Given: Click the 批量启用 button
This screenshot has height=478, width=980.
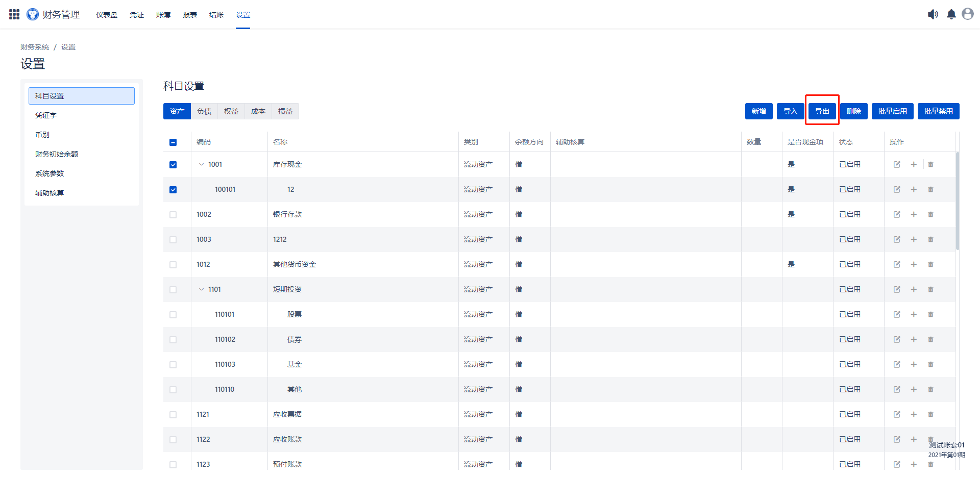Looking at the screenshot, I should coord(893,111).
